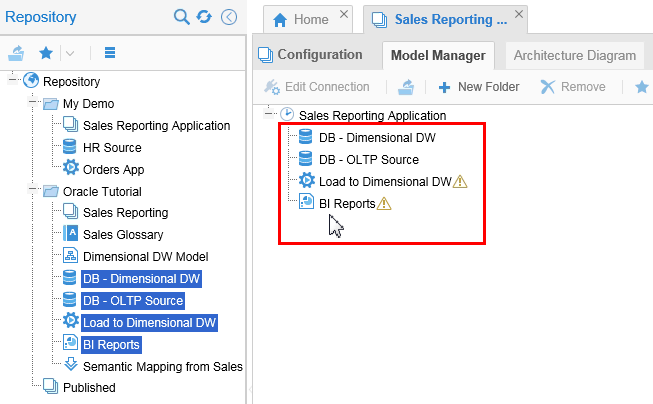This screenshot has width=653, height=404.
Task: Collapse the My Demo folder
Action: (x=33, y=104)
